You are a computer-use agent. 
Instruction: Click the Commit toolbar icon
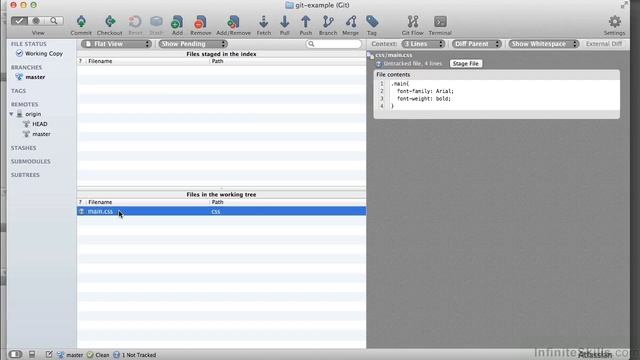pyautogui.click(x=81, y=22)
